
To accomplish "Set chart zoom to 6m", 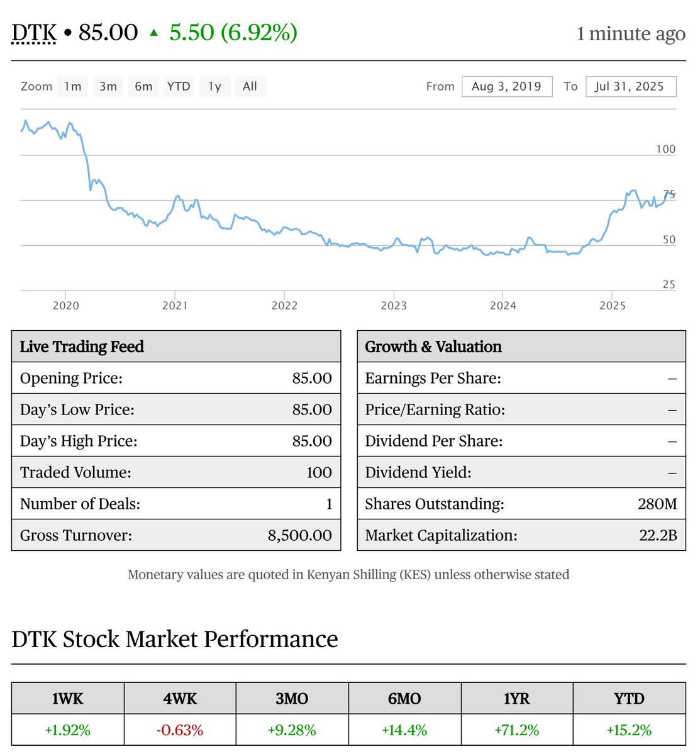I will coord(143,87).
